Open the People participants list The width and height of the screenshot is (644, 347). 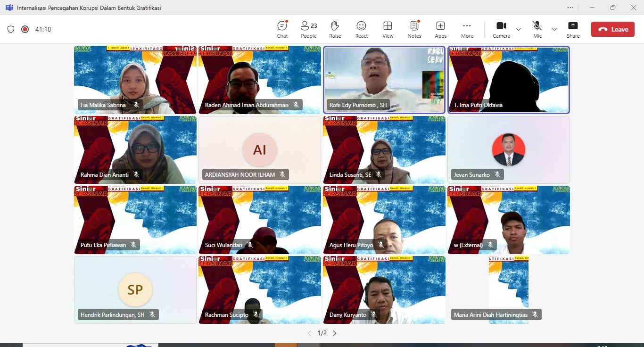(x=309, y=29)
